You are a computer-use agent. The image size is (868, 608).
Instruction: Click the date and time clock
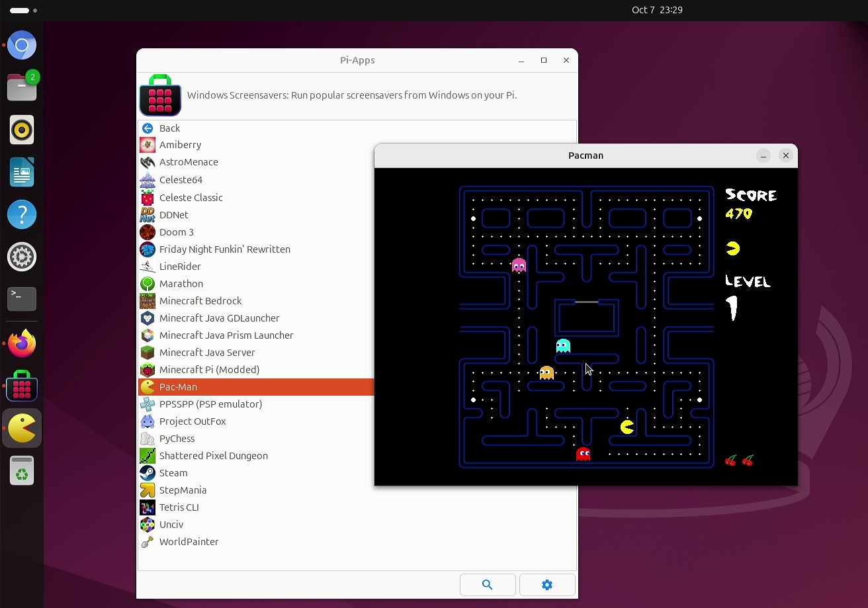pyautogui.click(x=656, y=10)
